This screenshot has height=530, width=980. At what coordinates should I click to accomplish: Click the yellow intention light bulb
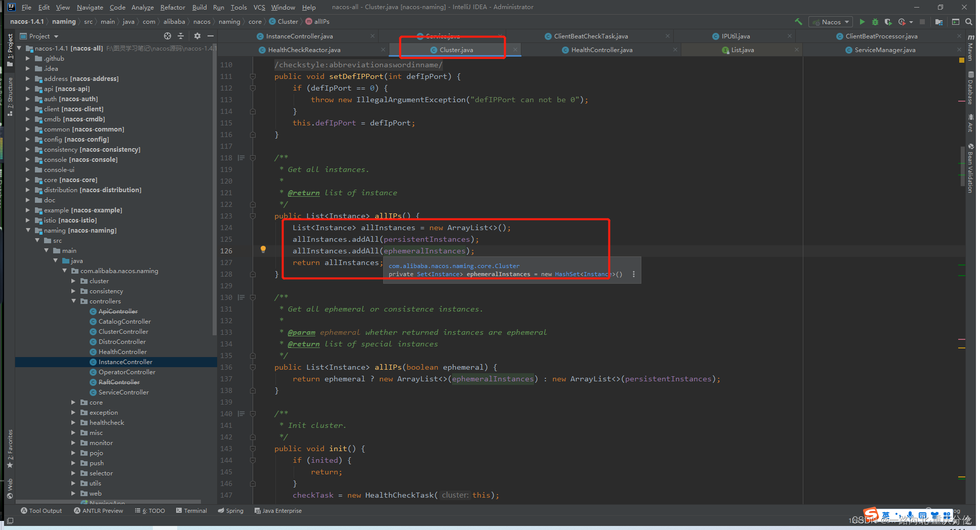263,249
